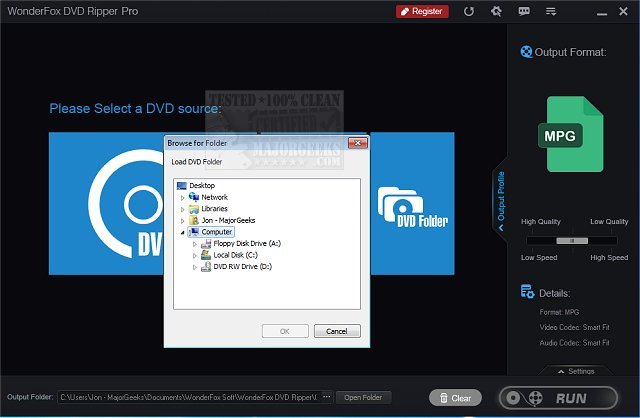Click the red Register button
Viewport: 640px width, 418px height.
pyautogui.click(x=422, y=11)
